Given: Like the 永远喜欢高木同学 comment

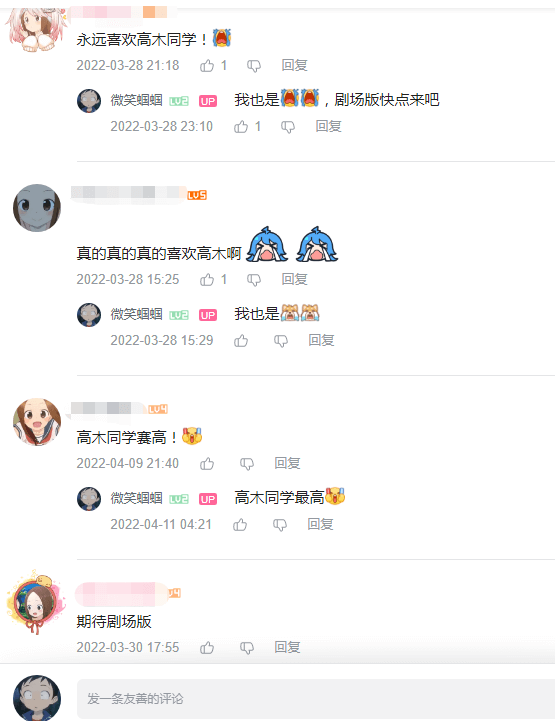Looking at the screenshot, I should coord(207,66).
